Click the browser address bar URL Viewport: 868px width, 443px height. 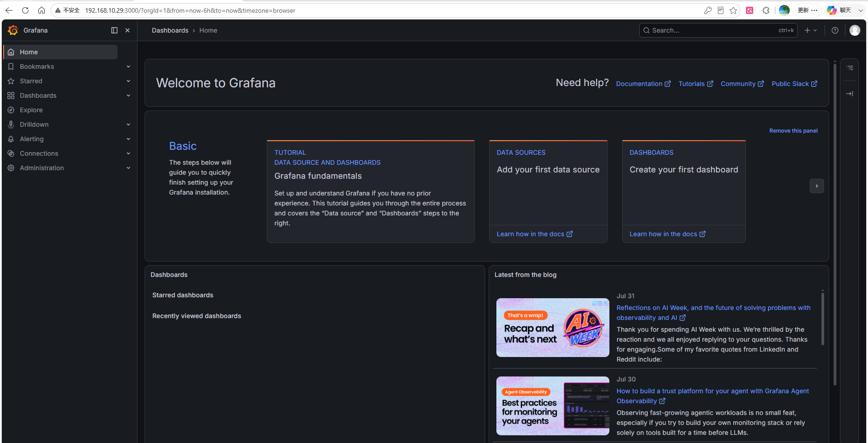(x=190, y=10)
